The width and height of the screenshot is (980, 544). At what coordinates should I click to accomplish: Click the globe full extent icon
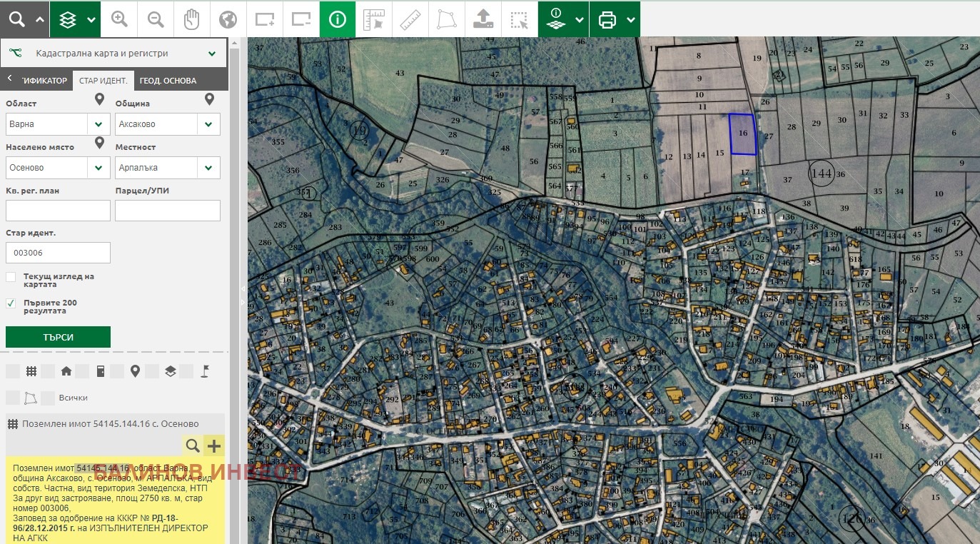(x=228, y=19)
